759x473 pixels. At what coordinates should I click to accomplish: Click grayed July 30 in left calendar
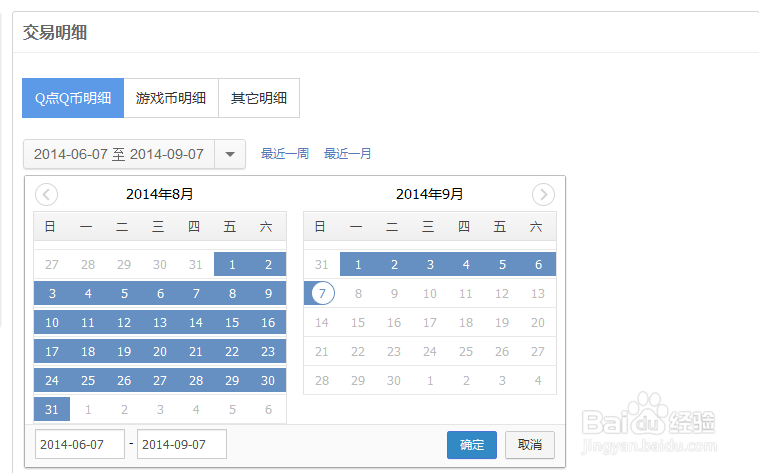(x=160, y=264)
